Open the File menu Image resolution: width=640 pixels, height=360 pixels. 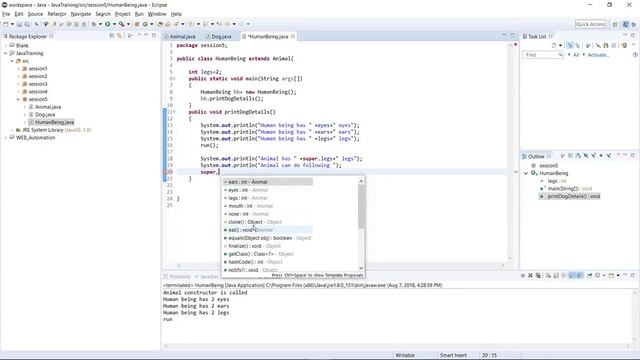pyautogui.click(x=6, y=14)
